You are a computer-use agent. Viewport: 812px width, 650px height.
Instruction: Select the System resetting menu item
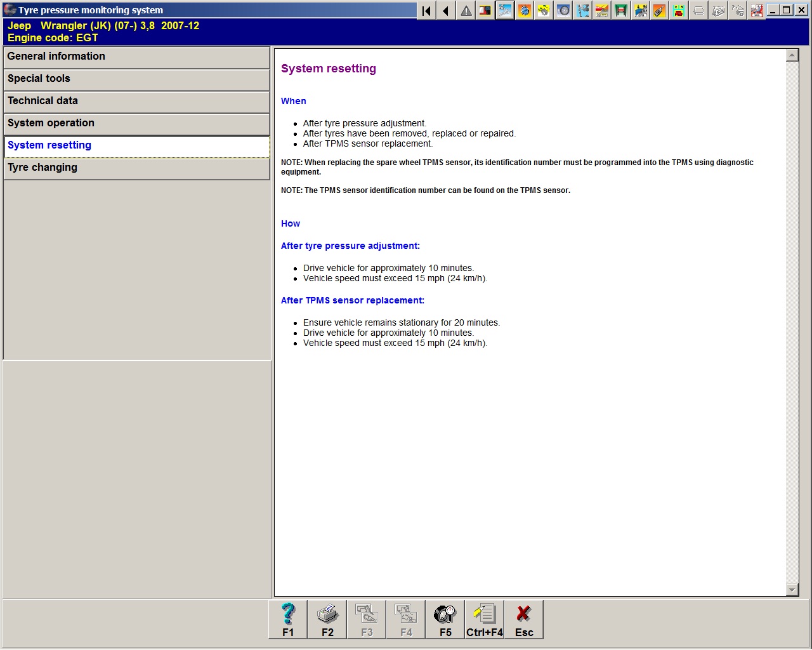136,145
